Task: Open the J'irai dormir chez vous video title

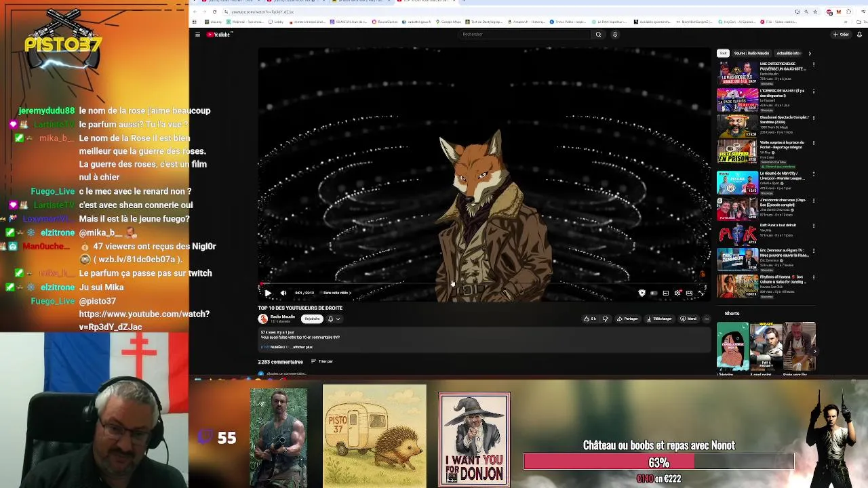Action: click(784, 203)
